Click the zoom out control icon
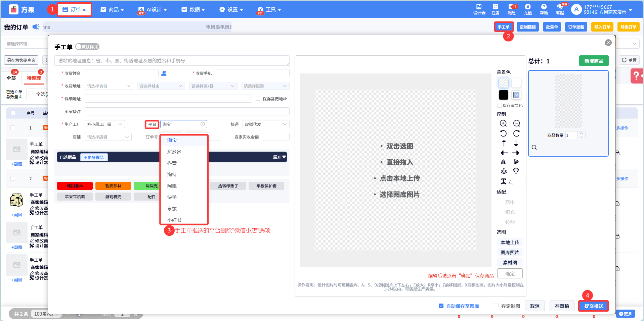The image size is (644, 321). point(516,123)
